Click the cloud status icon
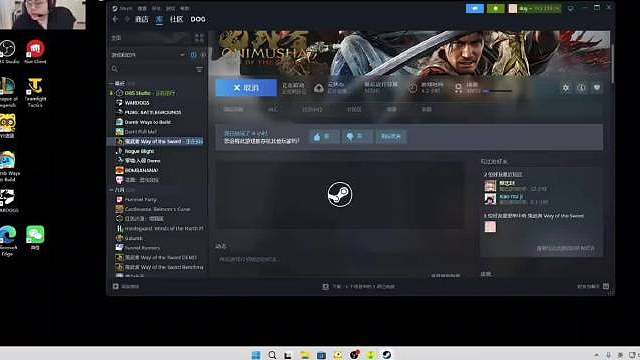The image size is (640, 360). point(319,88)
